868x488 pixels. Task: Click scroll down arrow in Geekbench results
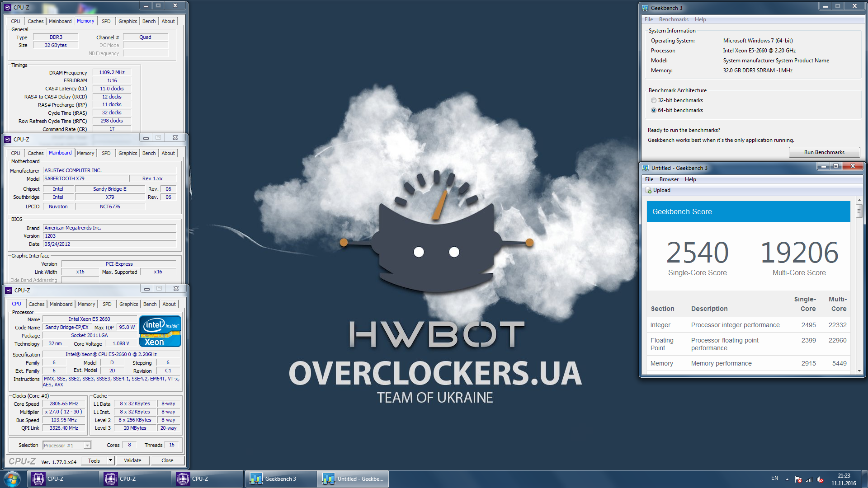(859, 371)
